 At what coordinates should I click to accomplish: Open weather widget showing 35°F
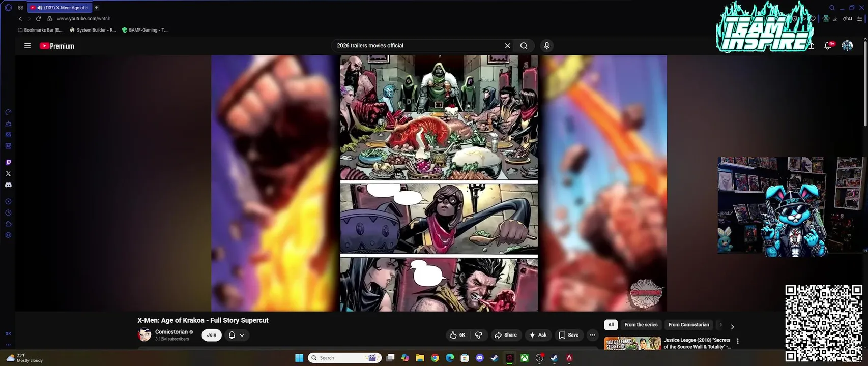click(24, 358)
